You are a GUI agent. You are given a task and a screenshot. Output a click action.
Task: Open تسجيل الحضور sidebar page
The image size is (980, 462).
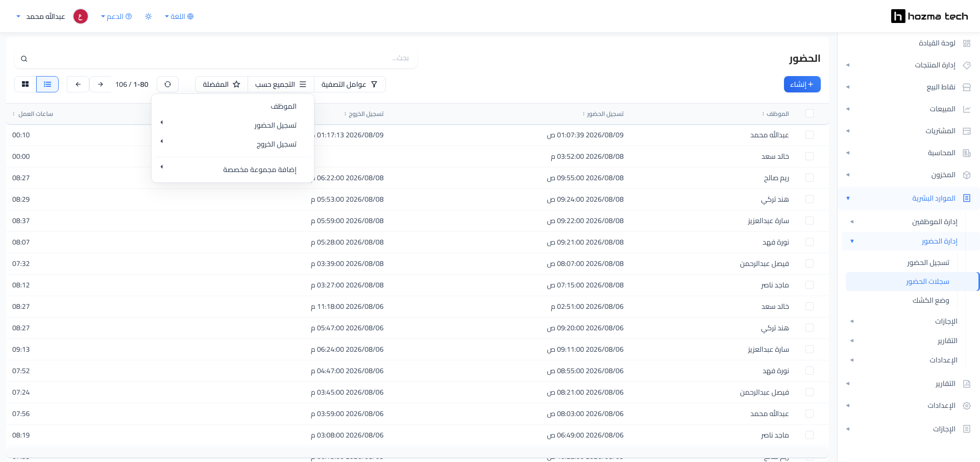[x=928, y=262]
